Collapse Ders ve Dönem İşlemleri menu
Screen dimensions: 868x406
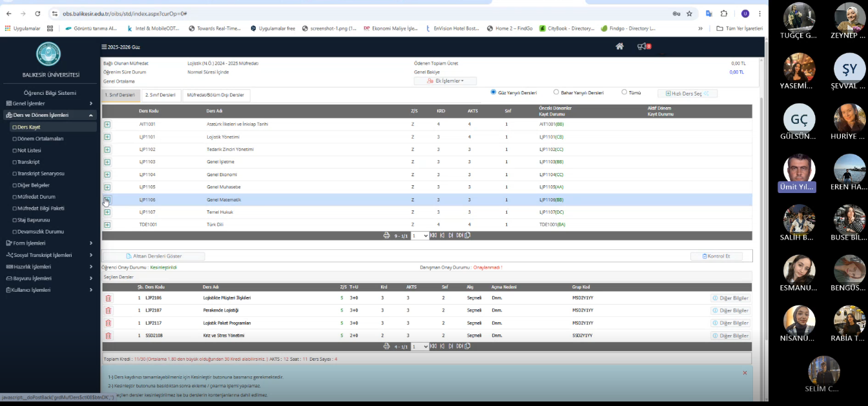(x=49, y=115)
